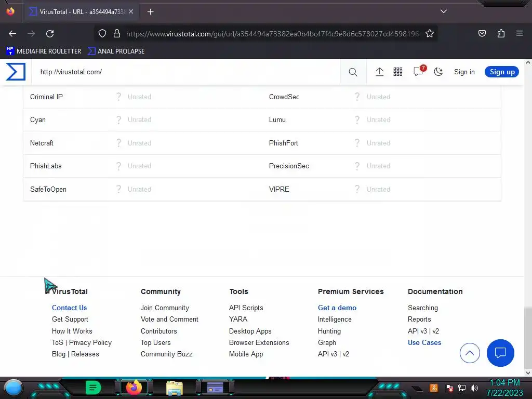Viewport: 532px width, 399px height.
Task: Click the VirusTotal URL search field
Action: pos(185,72)
